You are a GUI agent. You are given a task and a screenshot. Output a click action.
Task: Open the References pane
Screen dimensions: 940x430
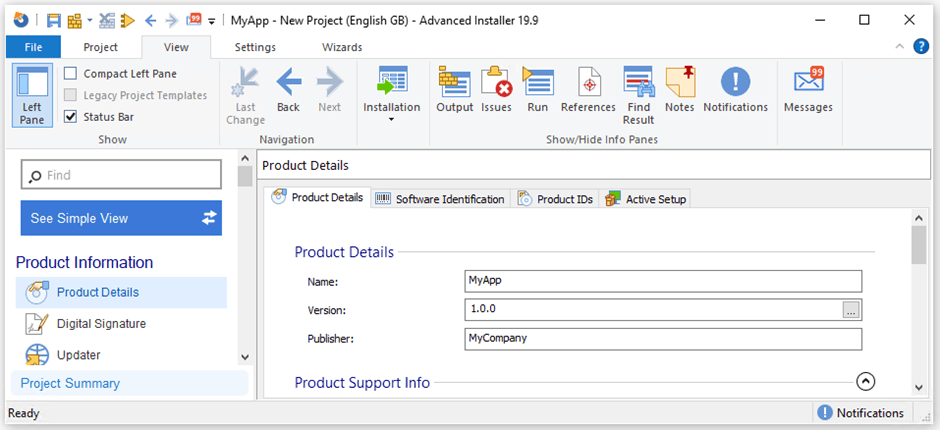point(588,90)
